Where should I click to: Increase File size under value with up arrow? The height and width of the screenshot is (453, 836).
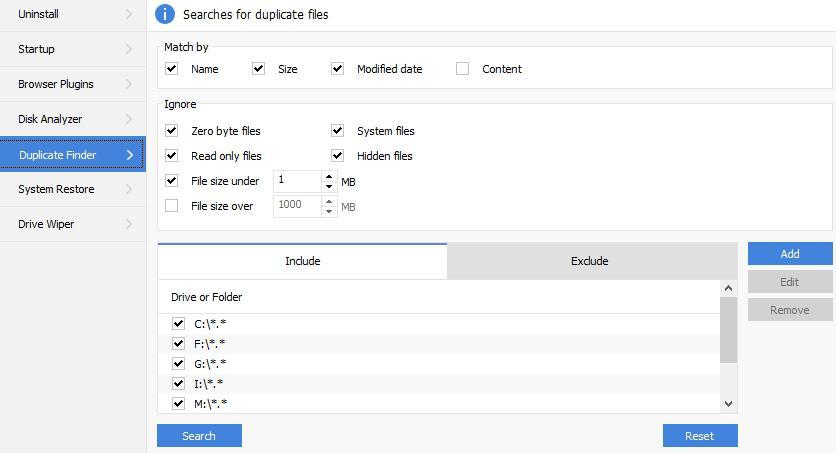pyautogui.click(x=329, y=176)
